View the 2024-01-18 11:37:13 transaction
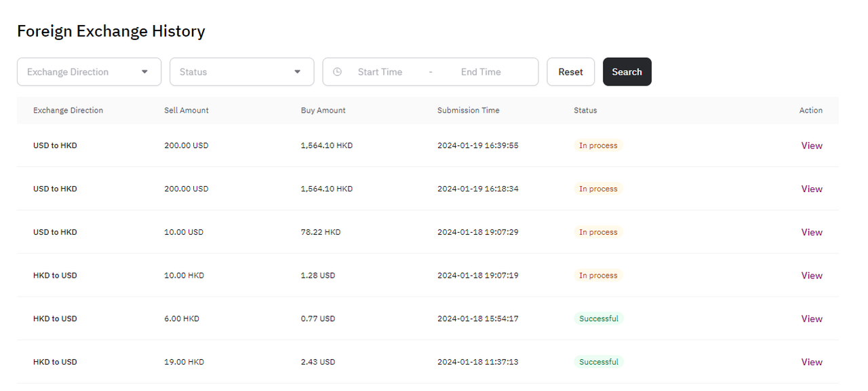The image size is (868, 391). (x=812, y=362)
